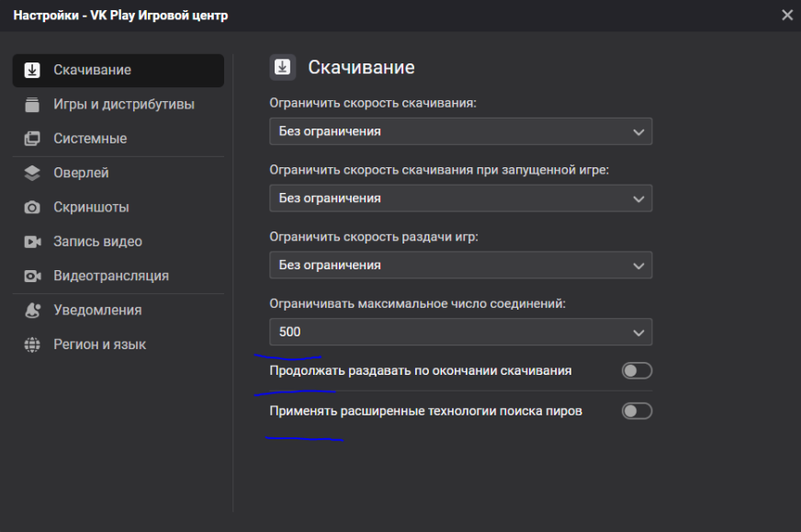
Task: Click the System settings icon
Action: click(32, 139)
